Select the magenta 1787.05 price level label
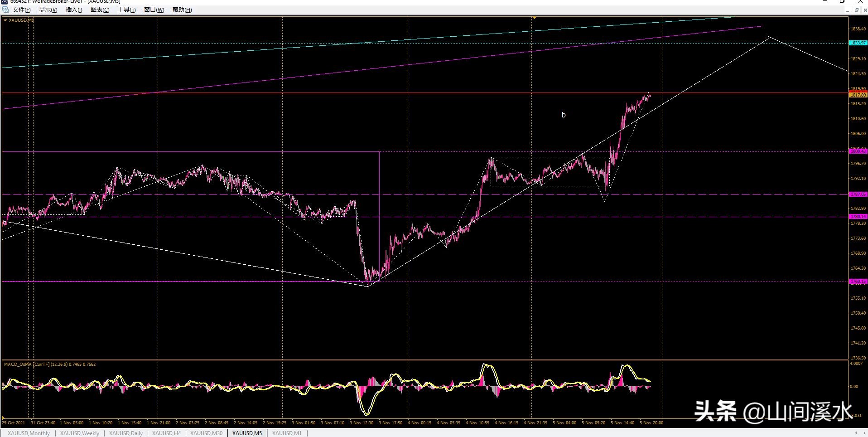Image resolution: width=868 pixels, height=437 pixels. 858,194
